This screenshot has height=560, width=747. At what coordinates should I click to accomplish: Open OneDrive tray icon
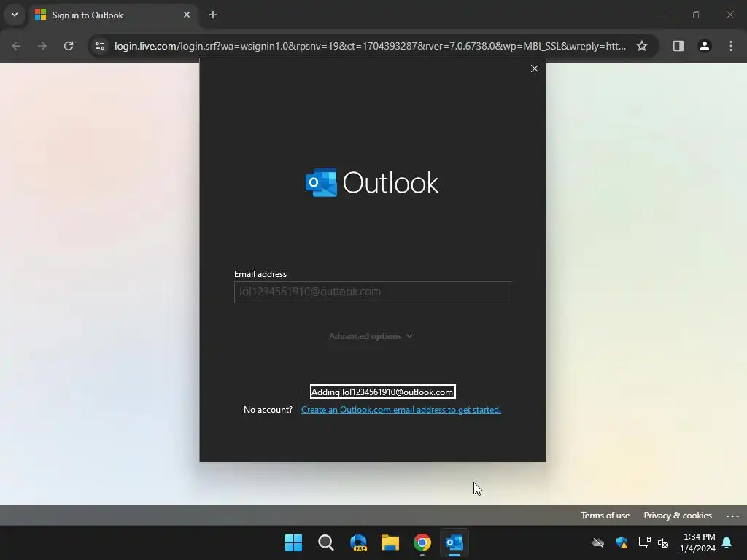coord(598,542)
